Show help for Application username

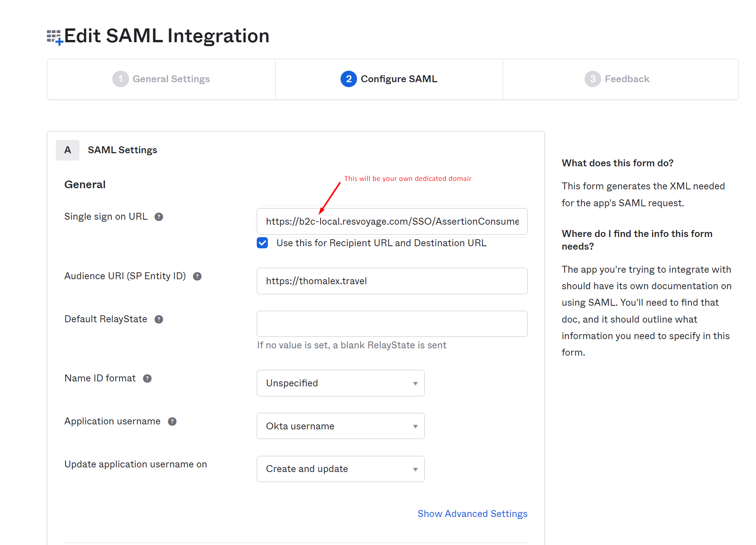click(x=172, y=422)
